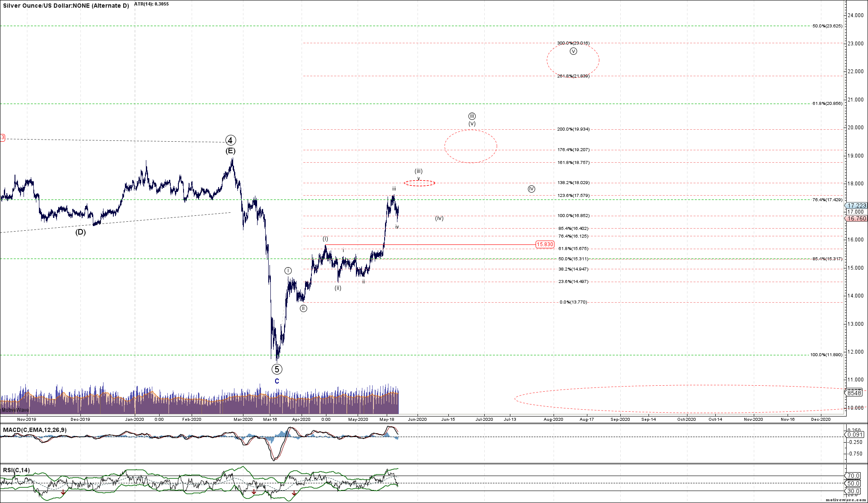
Task: Click the 300.0%(23.016) Fibonacci label
Action: [573, 43]
